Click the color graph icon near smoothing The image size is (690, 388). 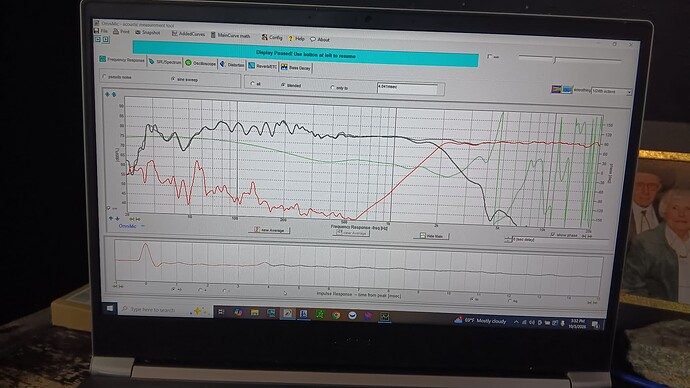click(x=556, y=89)
